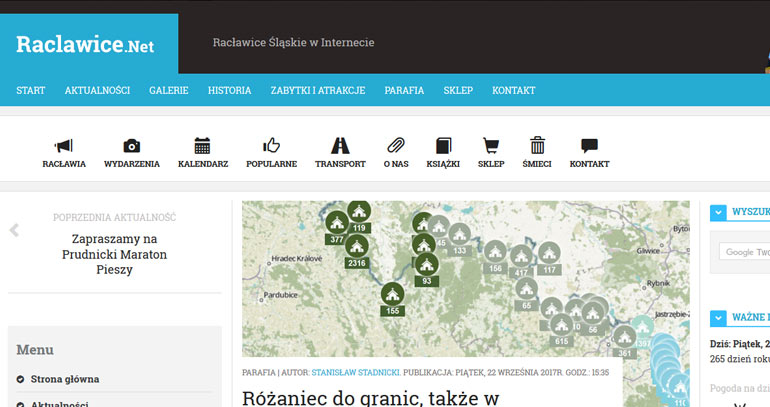Click grey church marker labeled 117
The image size is (770, 407).
pos(549,259)
